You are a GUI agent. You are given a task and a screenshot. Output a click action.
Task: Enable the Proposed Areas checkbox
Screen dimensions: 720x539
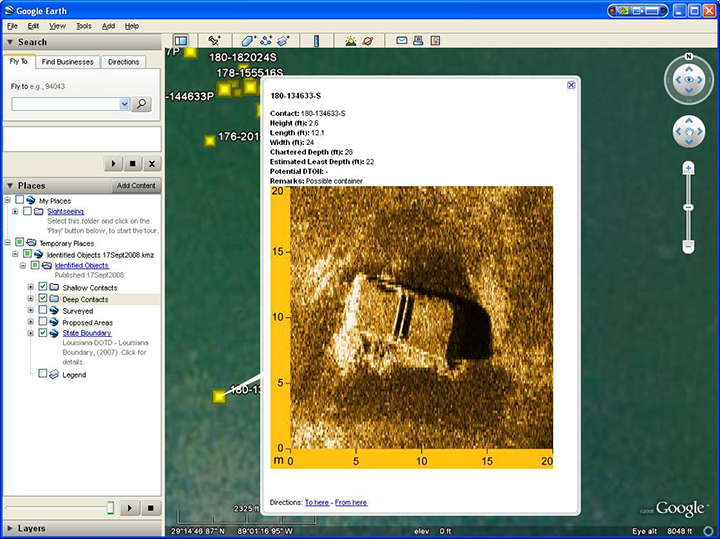point(43,321)
